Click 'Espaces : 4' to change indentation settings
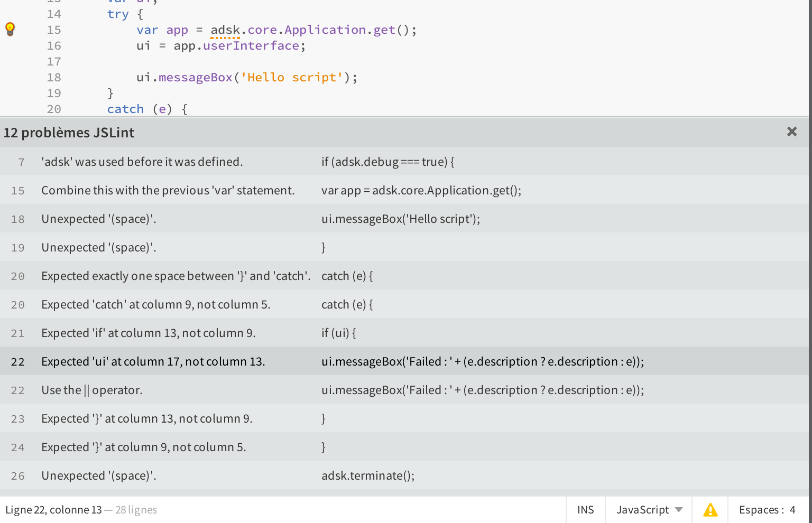 (x=767, y=509)
